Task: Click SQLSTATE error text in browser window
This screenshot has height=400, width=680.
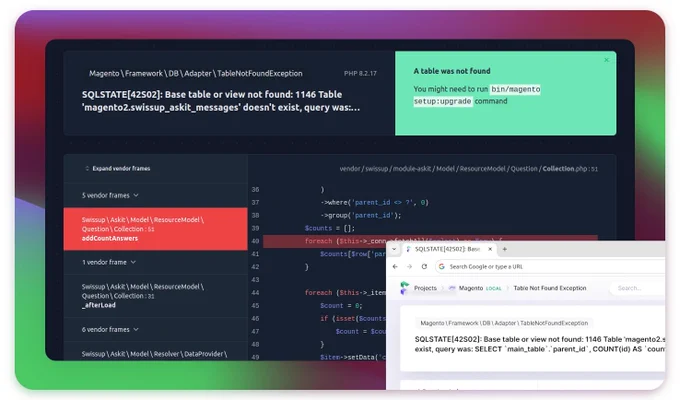Action: point(539,344)
